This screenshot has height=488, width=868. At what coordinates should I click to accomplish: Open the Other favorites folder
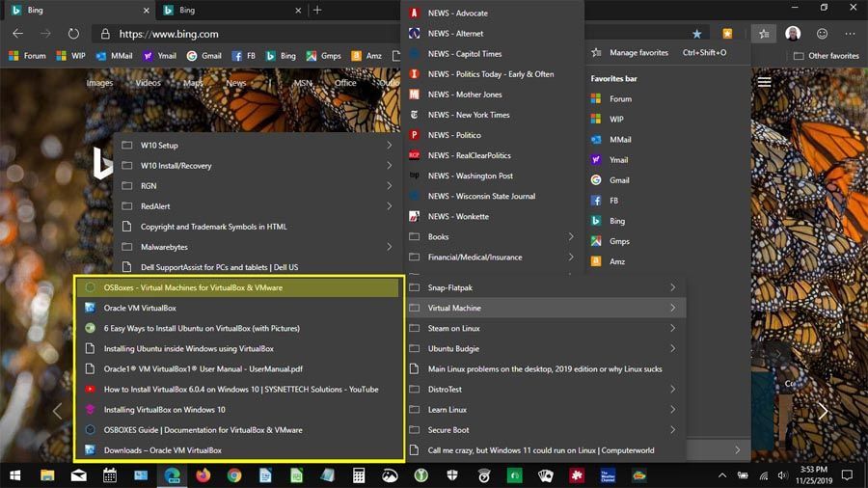(x=826, y=56)
